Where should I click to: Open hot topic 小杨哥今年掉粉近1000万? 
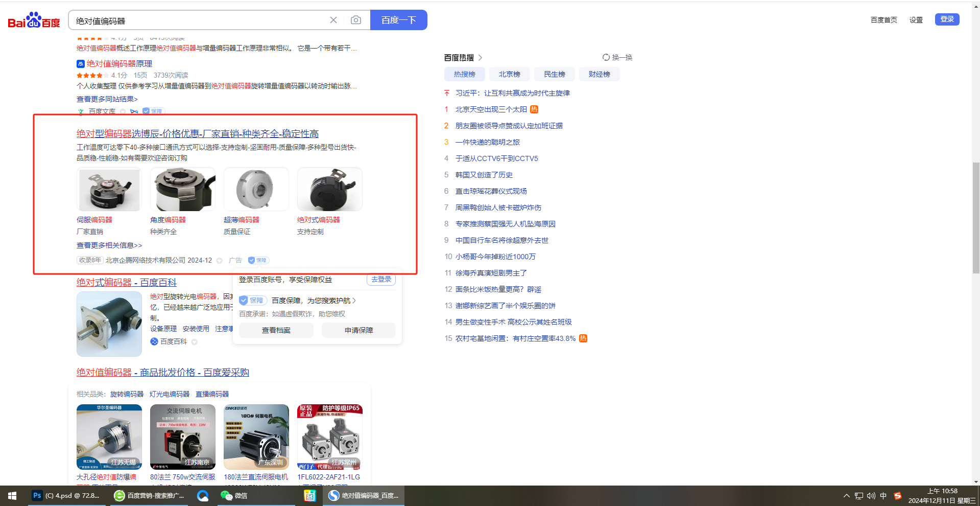click(x=495, y=257)
